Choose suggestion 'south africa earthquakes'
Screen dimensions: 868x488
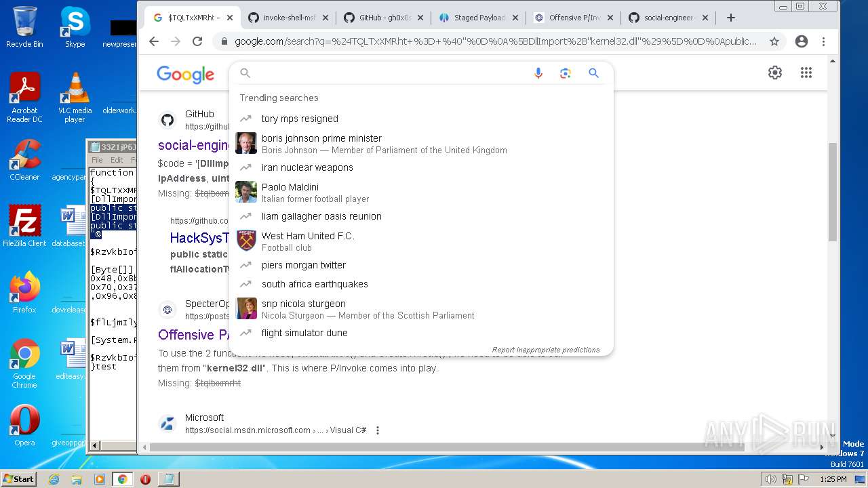pyautogui.click(x=421, y=284)
